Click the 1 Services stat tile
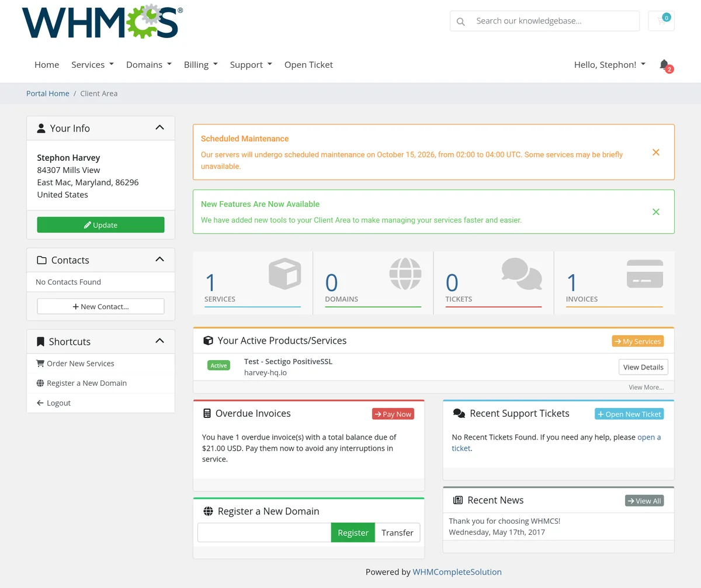701x588 pixels. point(253,283)
